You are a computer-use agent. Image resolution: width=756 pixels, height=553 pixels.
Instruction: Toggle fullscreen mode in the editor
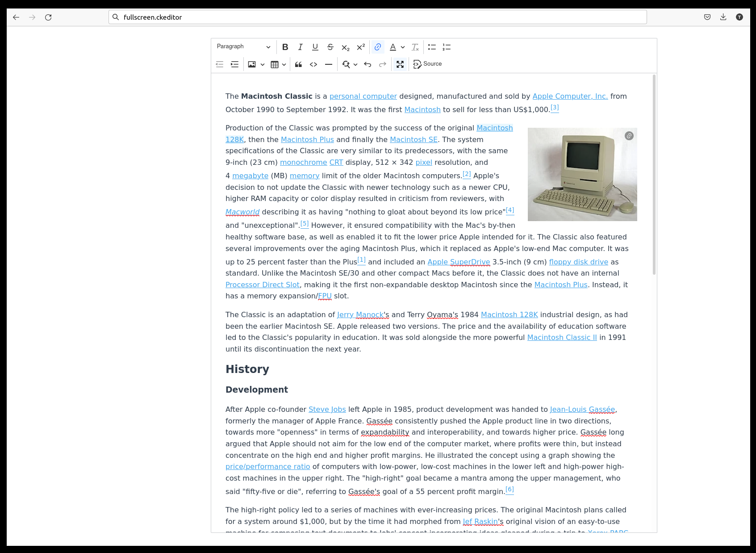tap(400, 64)
